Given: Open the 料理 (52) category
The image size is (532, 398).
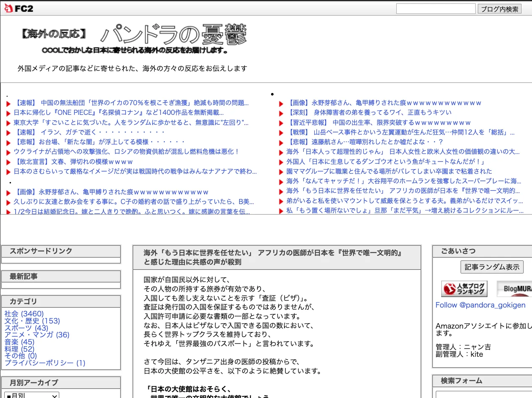Looking at the screenshot, I should (19, 349).
